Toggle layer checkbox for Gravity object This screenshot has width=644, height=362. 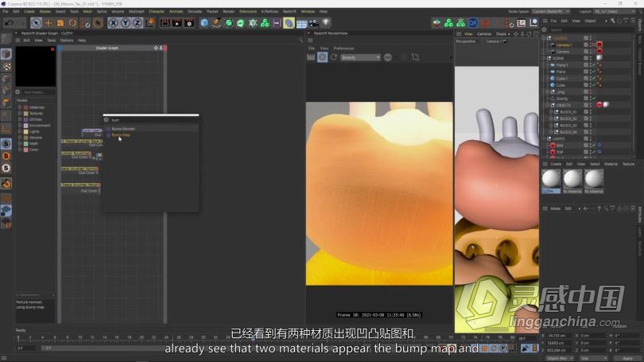pyautogui.click(x=586, y=99)
